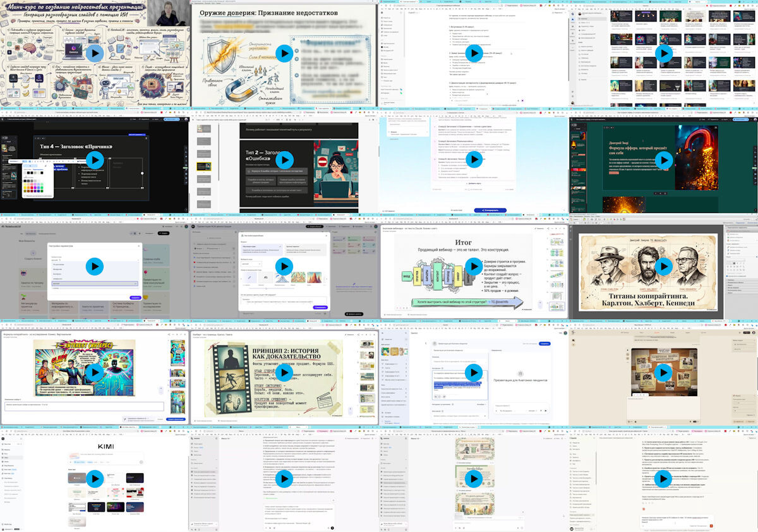
Task: Play the video with the vintage pinboard chat image
Action: coord(663,373)
